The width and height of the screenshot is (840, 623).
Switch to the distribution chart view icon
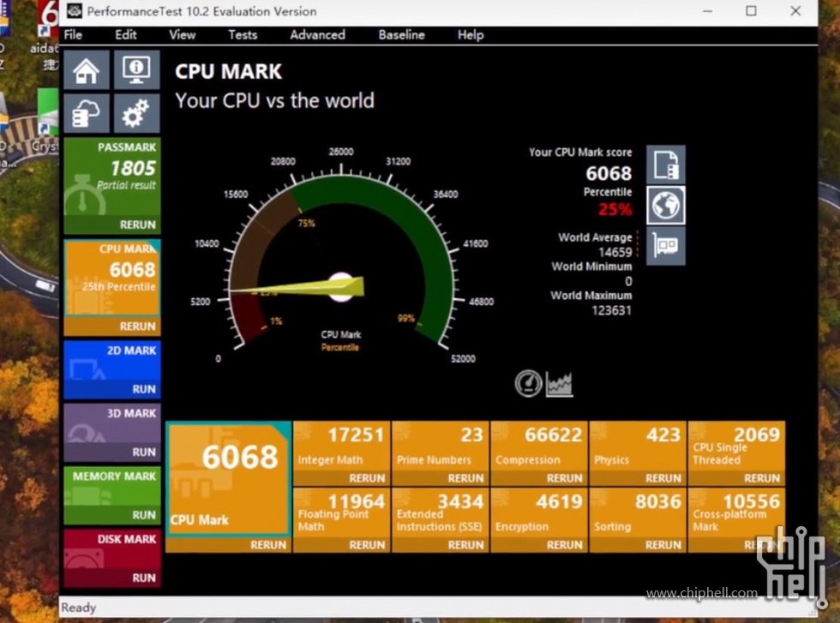point(559,384)
